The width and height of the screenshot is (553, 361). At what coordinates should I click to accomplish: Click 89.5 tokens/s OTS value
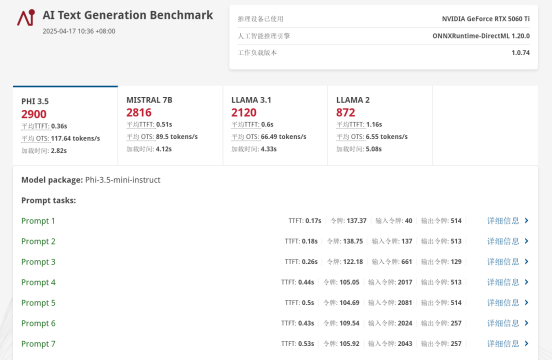pyautogui.click(x=177, y=137)
